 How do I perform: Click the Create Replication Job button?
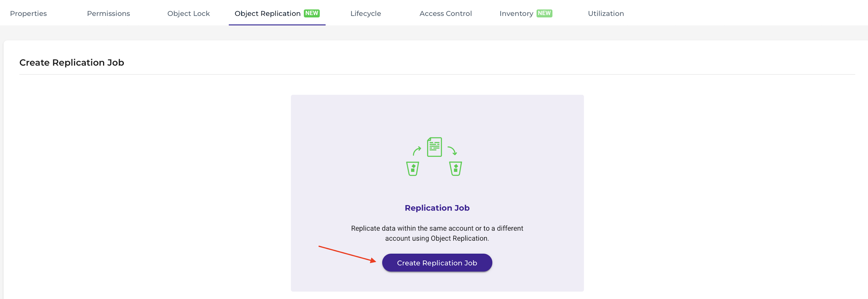(x=437, y=263)
